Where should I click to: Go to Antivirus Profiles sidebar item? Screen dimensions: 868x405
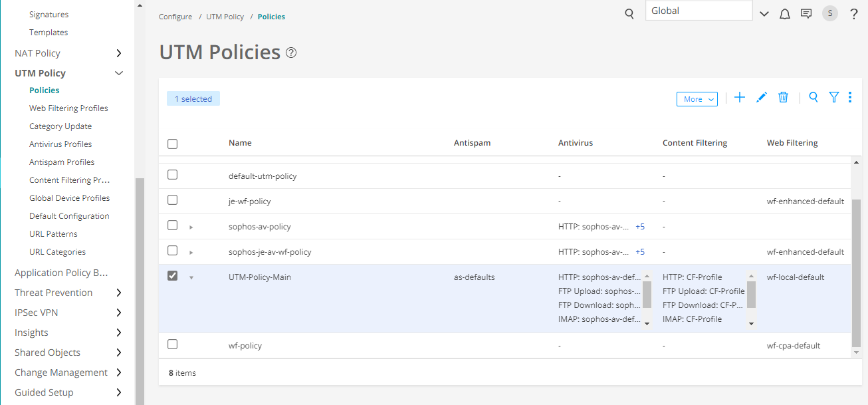coord(60,144)
